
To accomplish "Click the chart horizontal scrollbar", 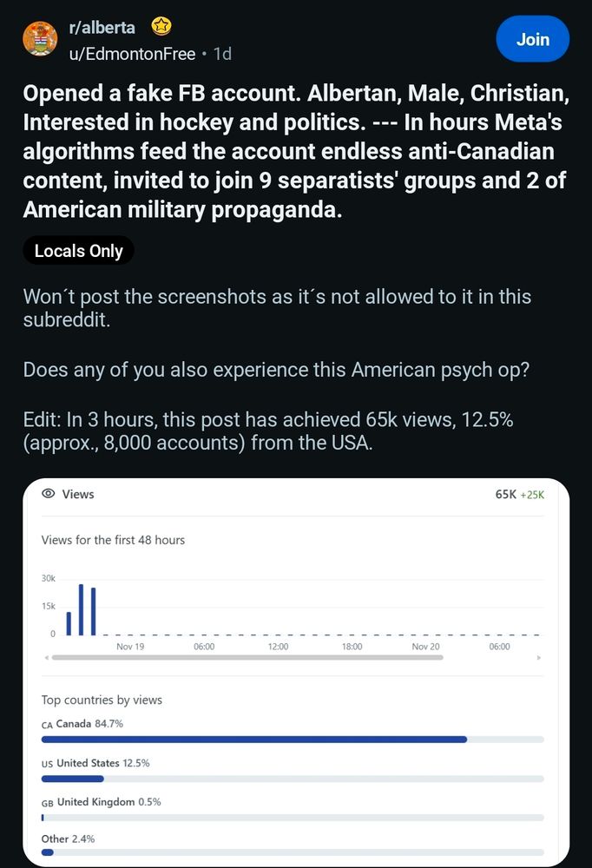I will click(247, 658).
